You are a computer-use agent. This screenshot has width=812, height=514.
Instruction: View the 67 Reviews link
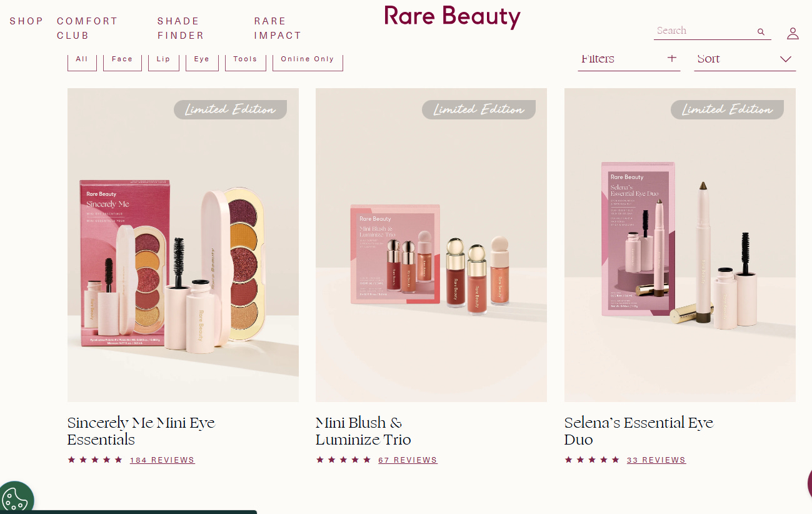tap(408, 460)
